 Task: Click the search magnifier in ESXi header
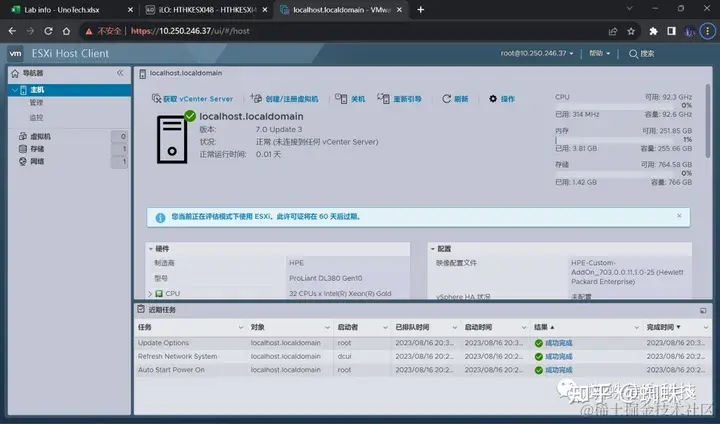[633, 54]
